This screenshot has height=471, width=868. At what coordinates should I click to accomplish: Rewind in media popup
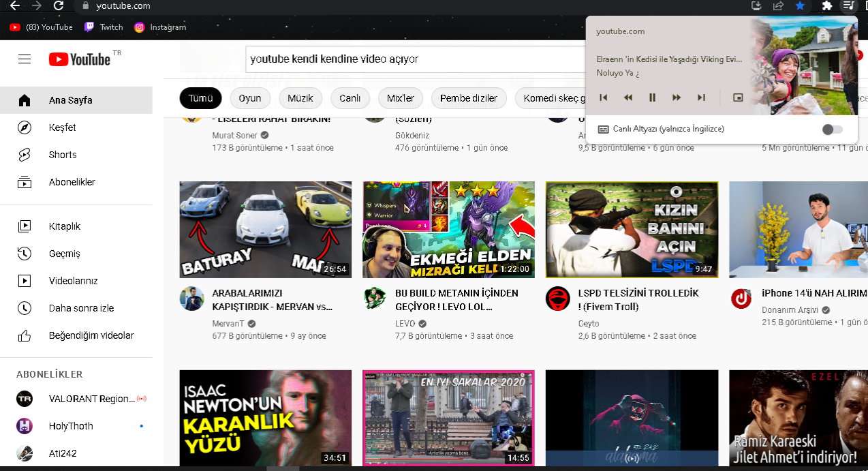(x=628, y=97)
